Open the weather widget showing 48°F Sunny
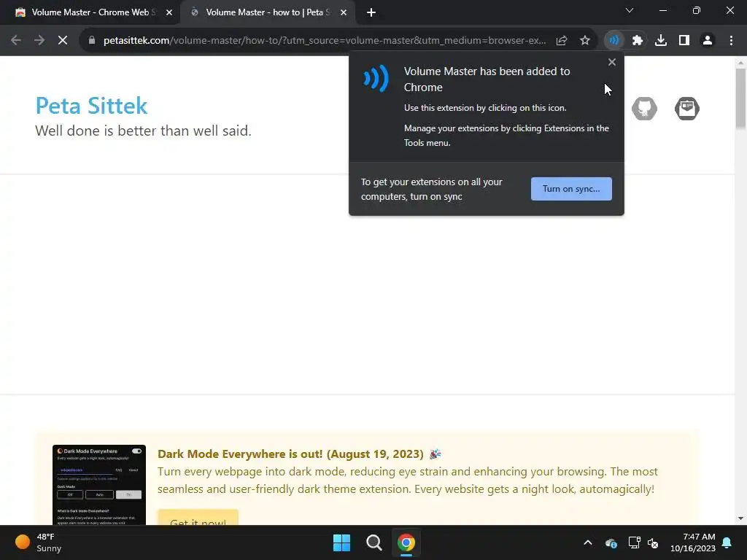The image size is (747, 560). click(x=39, y=542)
